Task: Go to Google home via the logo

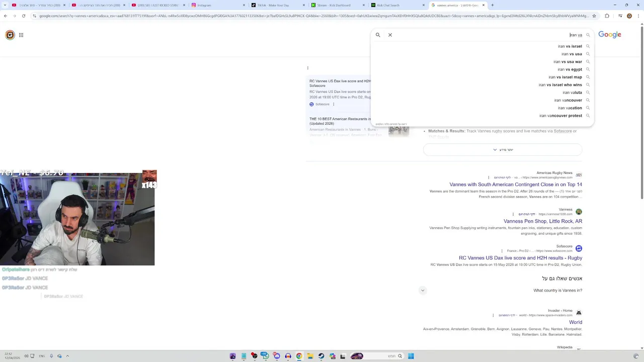Action: pos(609,35)
